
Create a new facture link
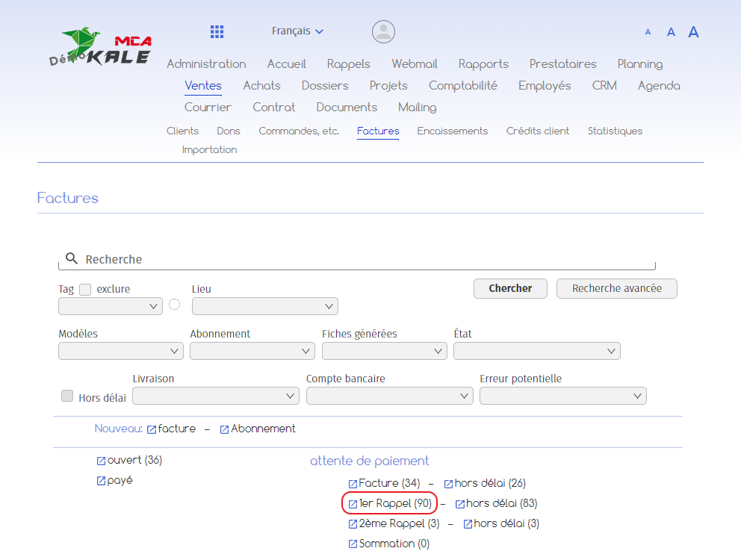click(177, 429)
